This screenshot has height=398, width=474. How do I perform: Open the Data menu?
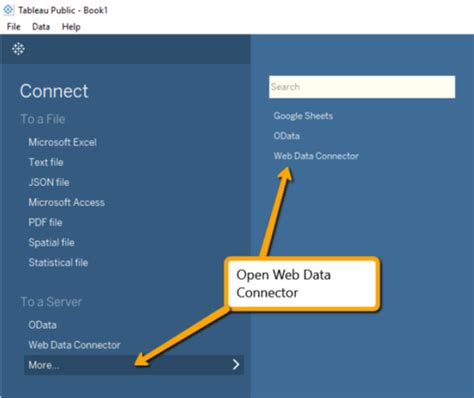[x=41, y=27]
